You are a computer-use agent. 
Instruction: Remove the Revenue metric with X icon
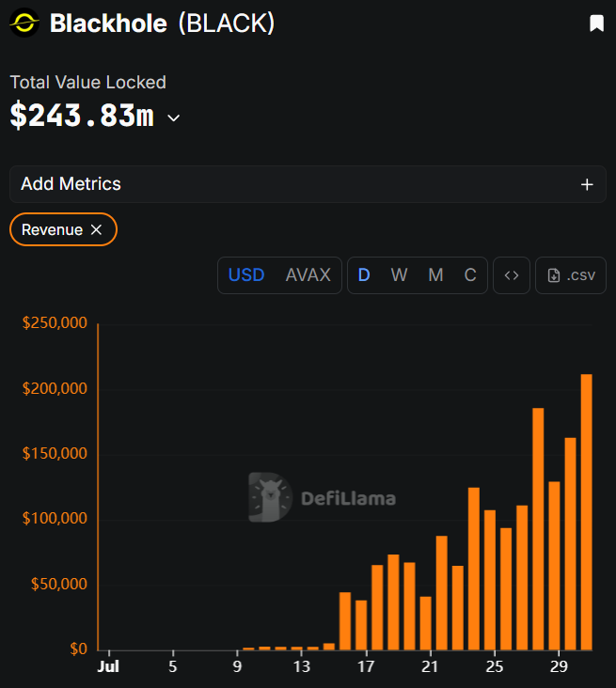(x=96, y=229)
